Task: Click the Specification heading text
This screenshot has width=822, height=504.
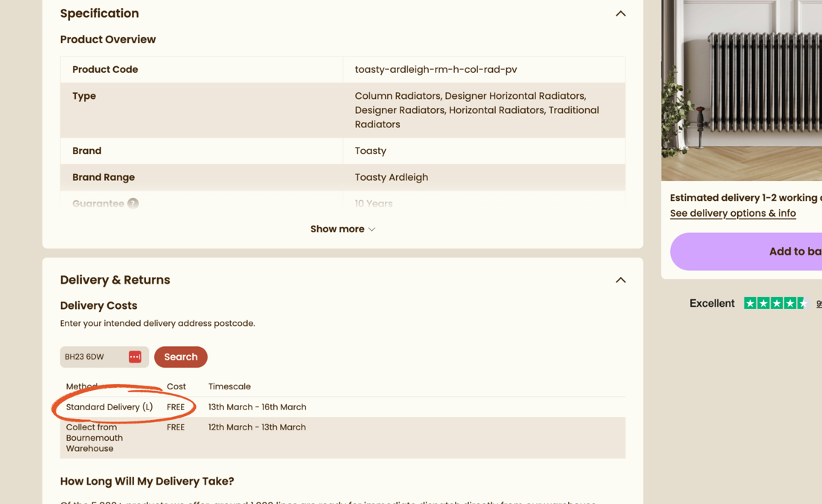Action: pyautogui.click(x=100, y=13)
